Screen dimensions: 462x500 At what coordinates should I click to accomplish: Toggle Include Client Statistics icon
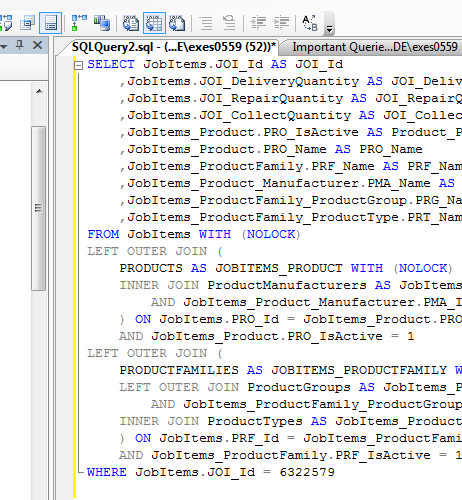point(102,23)
